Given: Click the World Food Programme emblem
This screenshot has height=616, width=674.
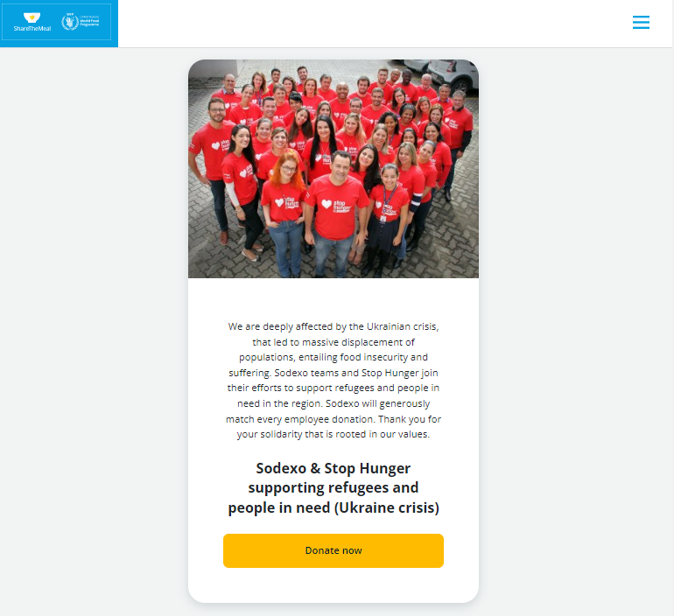Looking at the screenshot, I should (x=70, y=22).
